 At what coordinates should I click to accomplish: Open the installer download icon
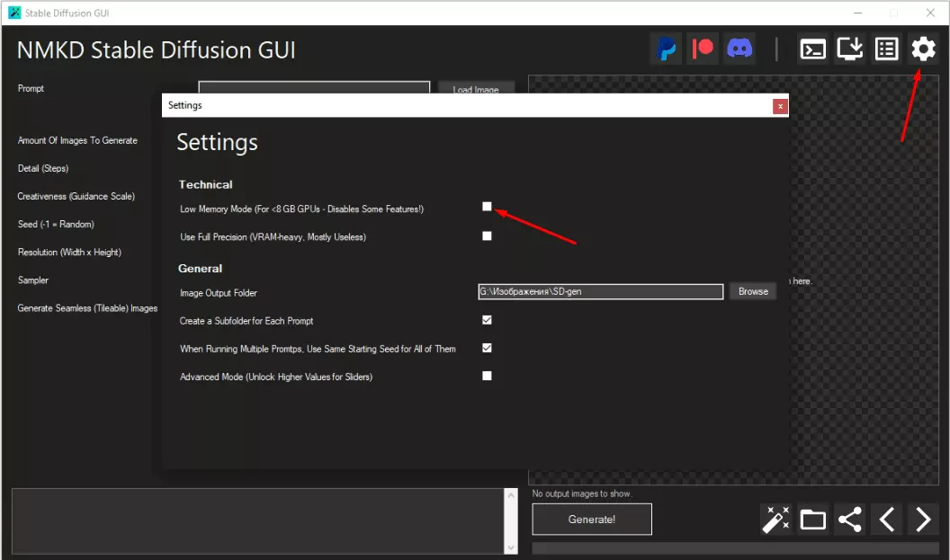[x=849, y=49]
